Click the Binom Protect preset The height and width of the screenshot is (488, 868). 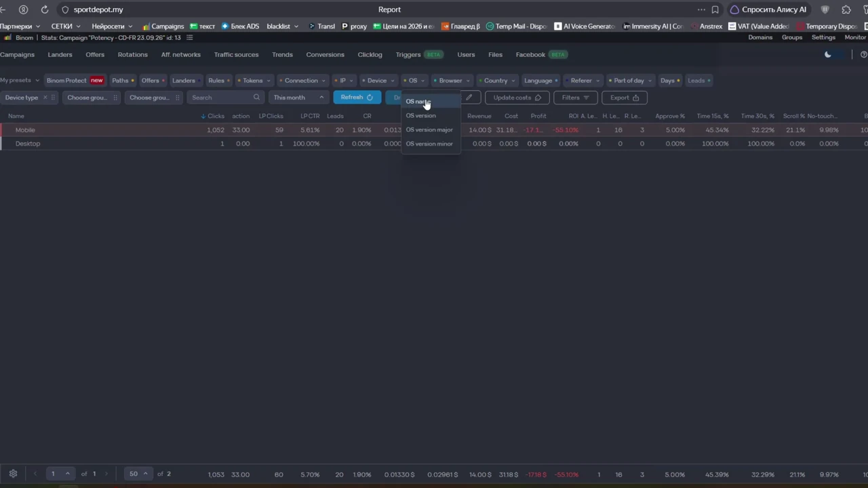pyautogui.click(x=75, y=81)
